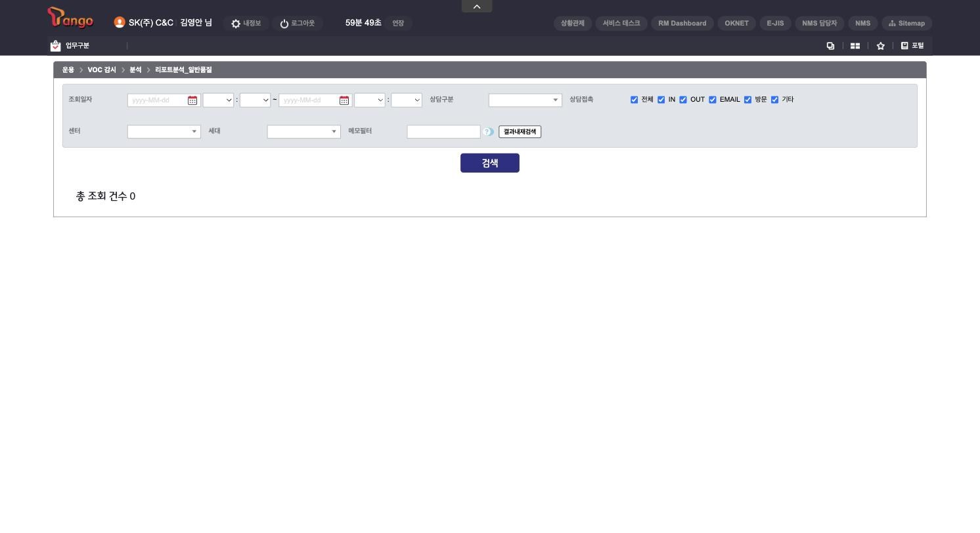Click the start date input field
980x533 pixels.
click(x=164, y=100)
